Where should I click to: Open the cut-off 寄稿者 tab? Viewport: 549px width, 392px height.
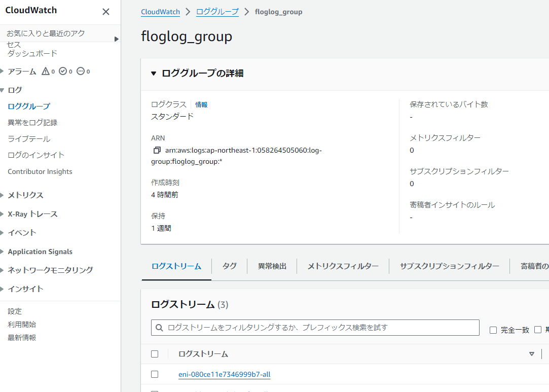pyautogui.click(x=534, y=266)
